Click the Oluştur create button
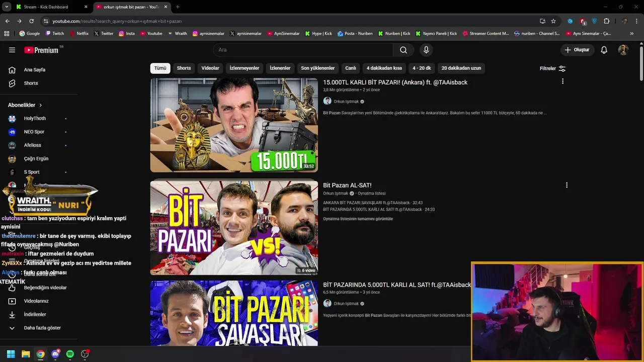This screenshot has height=362, width=644. (x=577, y=50)
